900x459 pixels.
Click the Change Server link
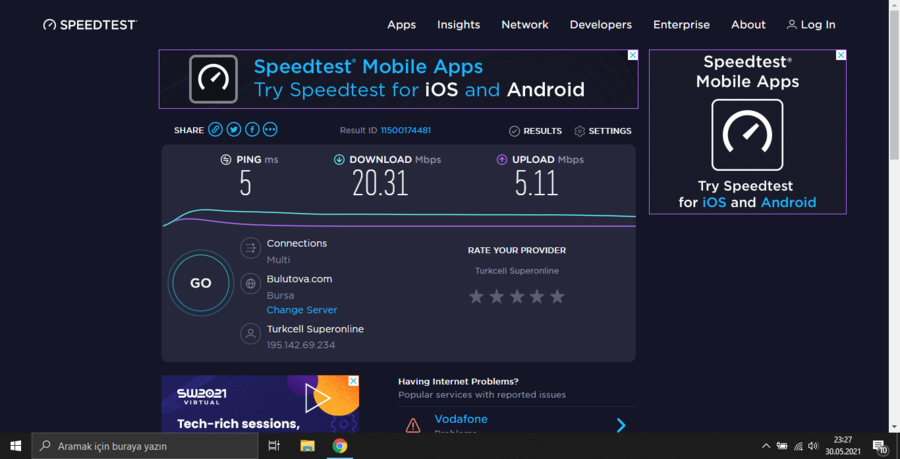click(x=302, y=310)
